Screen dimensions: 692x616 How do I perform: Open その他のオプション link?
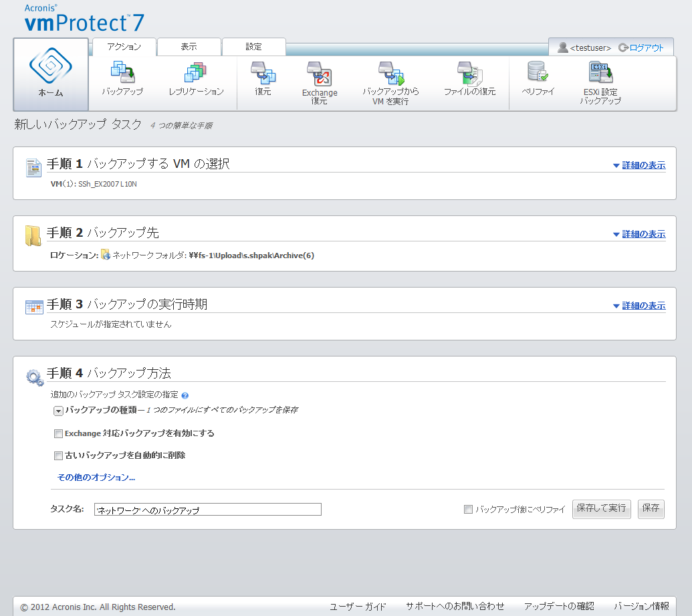point(96,478)
